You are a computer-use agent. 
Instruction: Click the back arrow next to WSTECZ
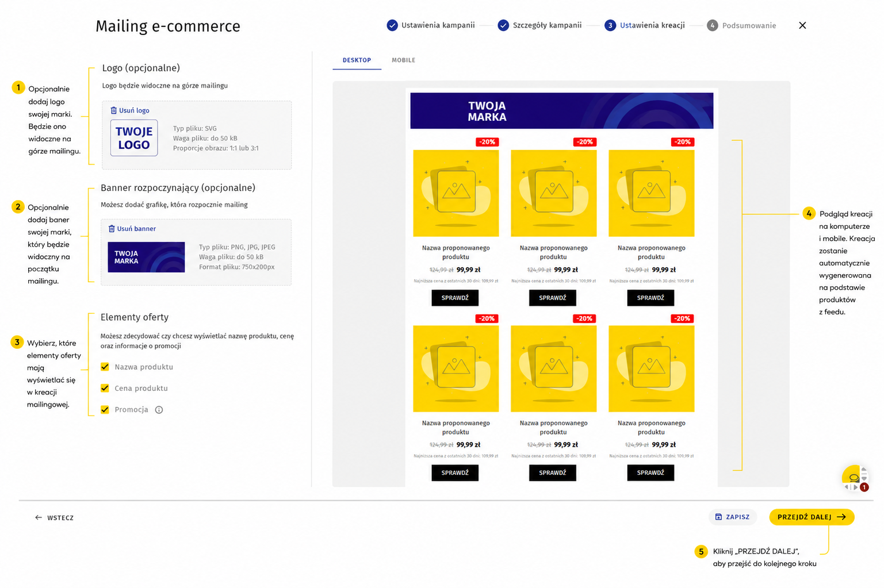point(39,518)
